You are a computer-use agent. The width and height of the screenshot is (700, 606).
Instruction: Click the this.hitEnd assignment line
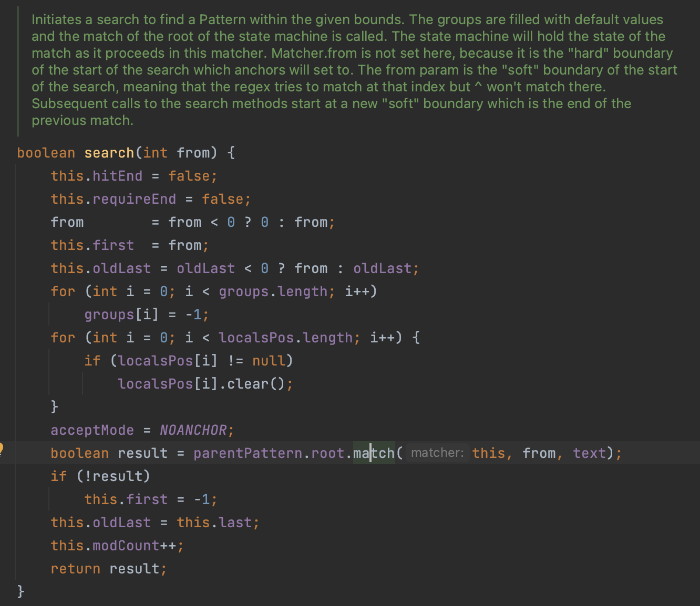click(134, 176)
